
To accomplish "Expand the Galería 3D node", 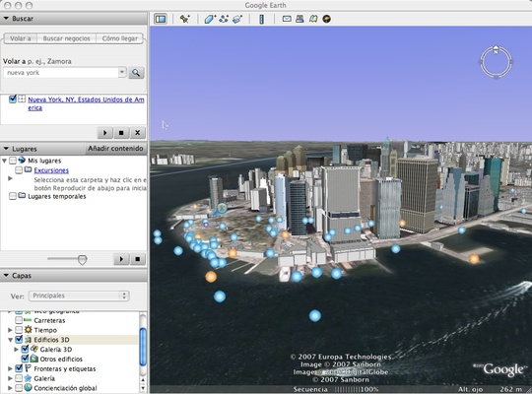I will tap(17, 349).
